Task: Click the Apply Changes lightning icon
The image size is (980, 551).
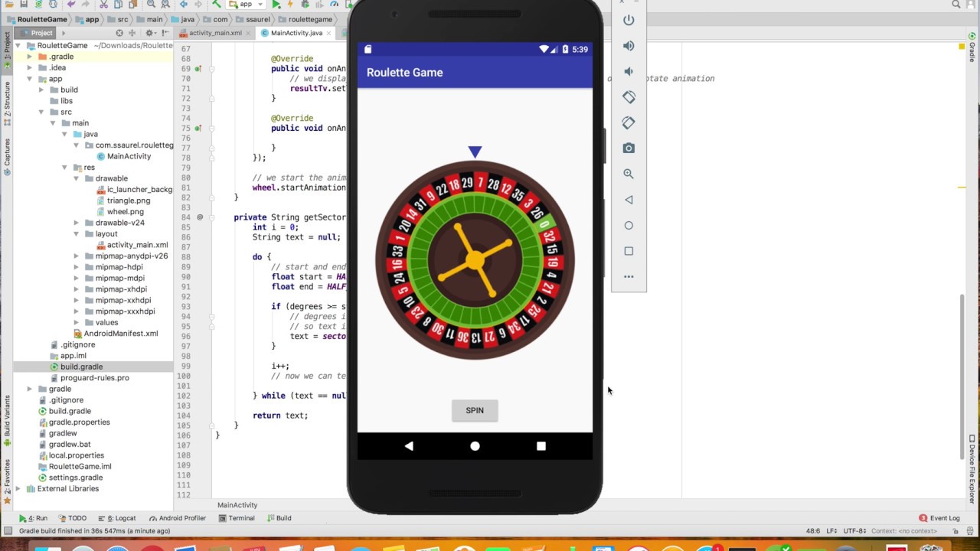Action: pyautogui.click(x=291, y=5)
